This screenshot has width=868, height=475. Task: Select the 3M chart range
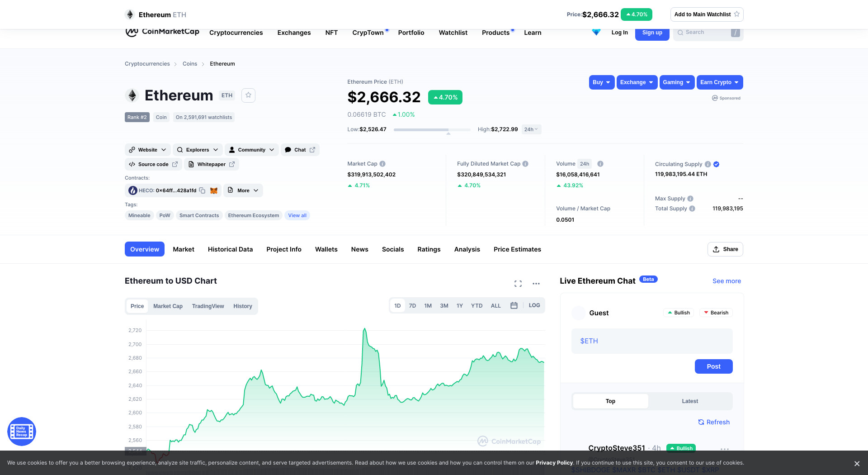pos(444,306)
